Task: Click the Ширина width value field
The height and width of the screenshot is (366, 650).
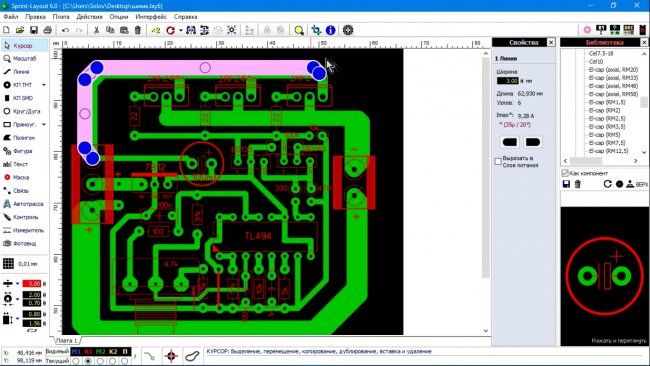Action: 508,81
